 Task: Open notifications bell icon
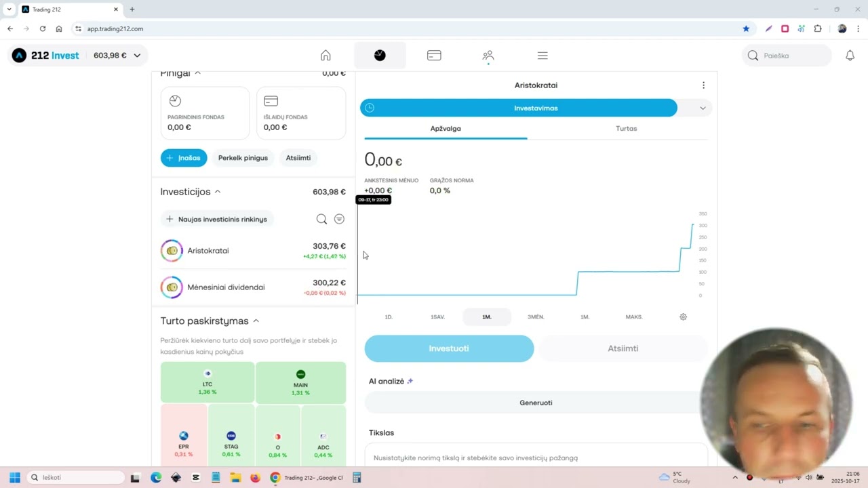(x=850, y=56)
